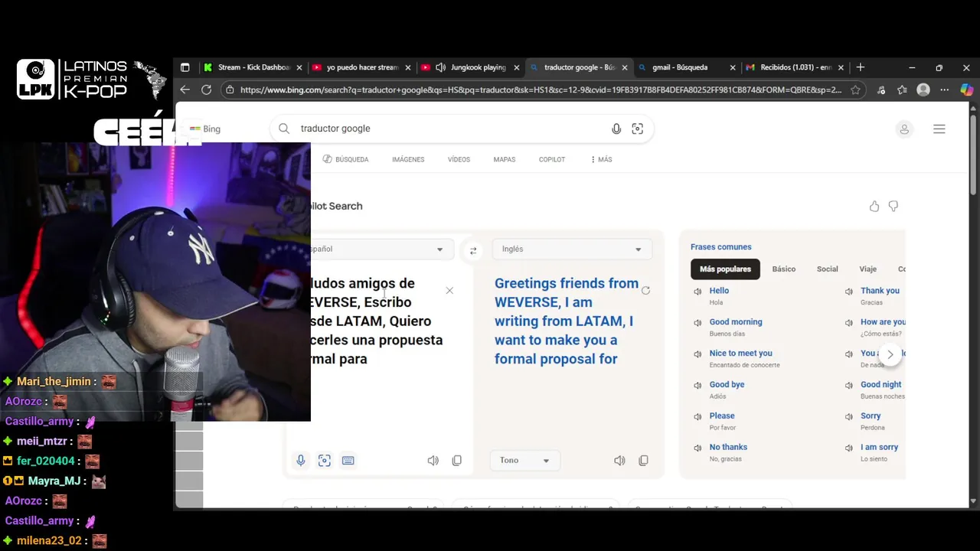Mute audio on the Jungkook playing tab
Screen dimensions: 980x551
click(441, 67)
